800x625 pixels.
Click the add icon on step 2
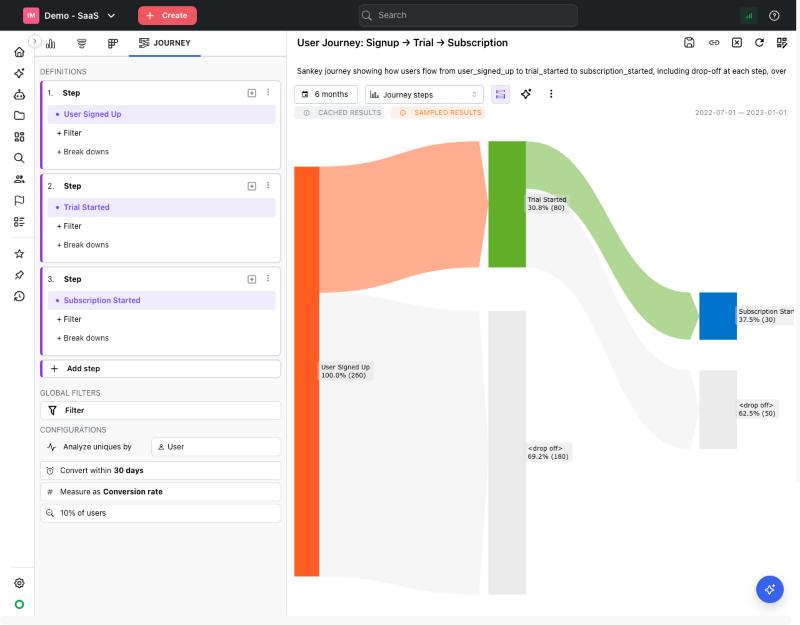(x=252, y=186)
